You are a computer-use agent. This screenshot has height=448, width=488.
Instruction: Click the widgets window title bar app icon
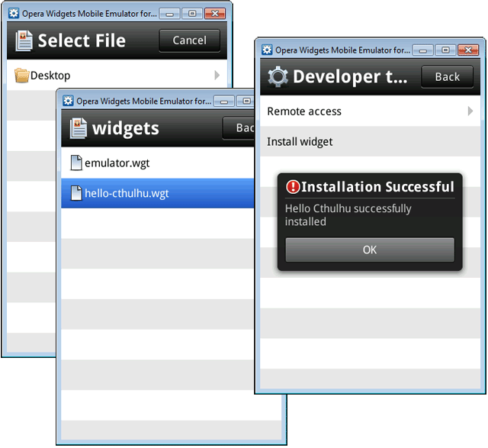[x=68, y=101]
